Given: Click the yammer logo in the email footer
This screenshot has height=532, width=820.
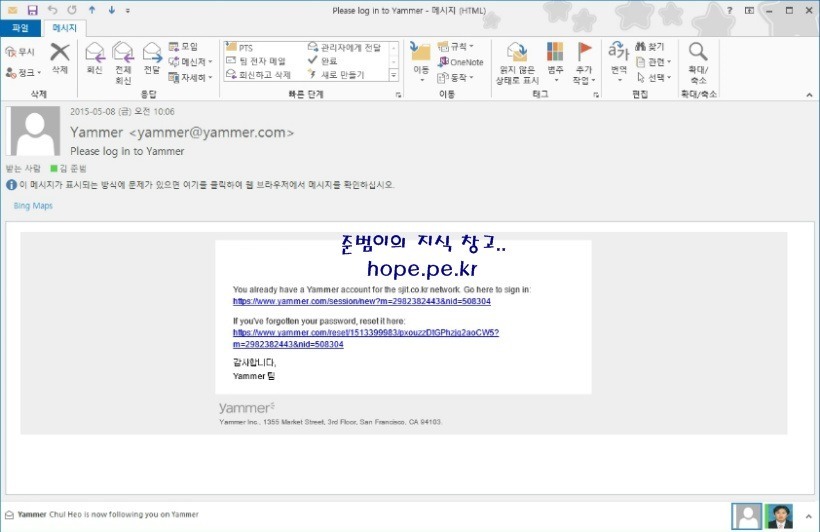Looking at the screenshot, I should (247, 408).
